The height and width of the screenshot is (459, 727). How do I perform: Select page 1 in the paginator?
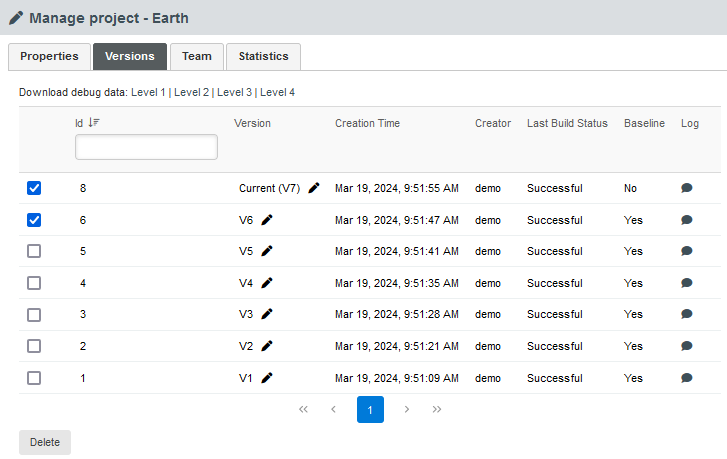click(x=370, y=410)
